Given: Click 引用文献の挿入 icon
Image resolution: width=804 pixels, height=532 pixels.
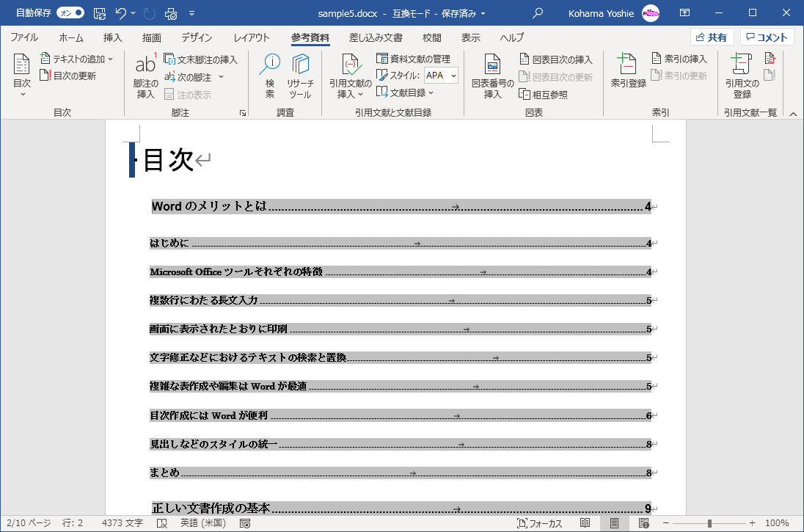Looking at the screenshot, I should (x=351, y=76).
